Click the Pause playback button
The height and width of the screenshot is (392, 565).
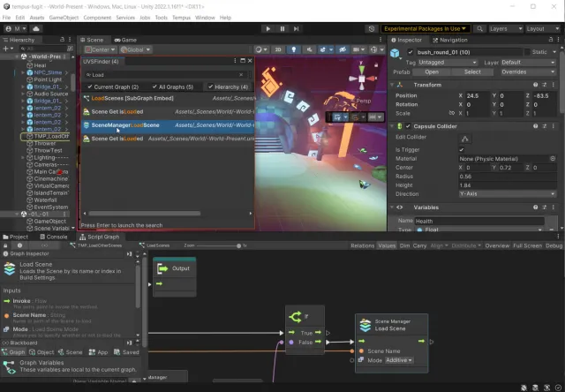click(282, 29)
